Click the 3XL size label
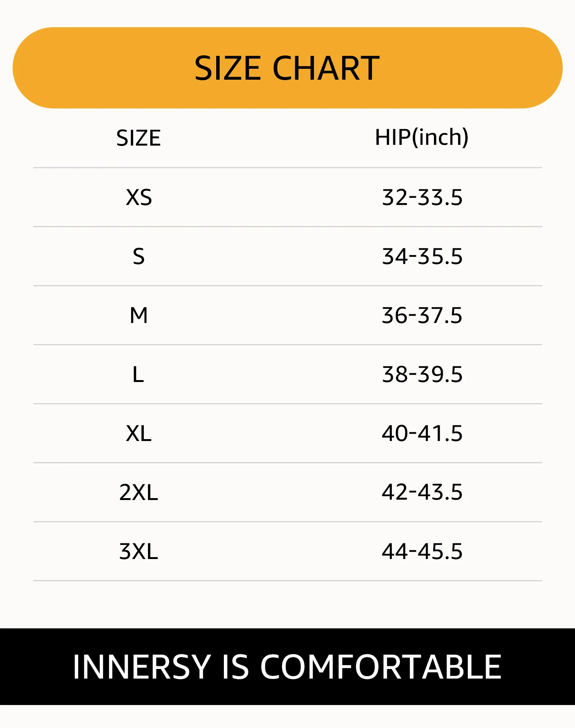 coord(139,551)
